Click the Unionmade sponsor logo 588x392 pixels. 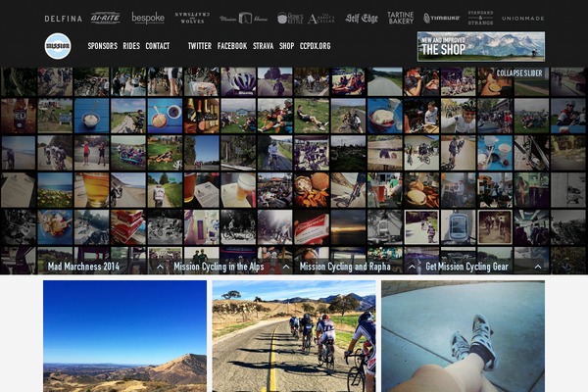(522, 18)
